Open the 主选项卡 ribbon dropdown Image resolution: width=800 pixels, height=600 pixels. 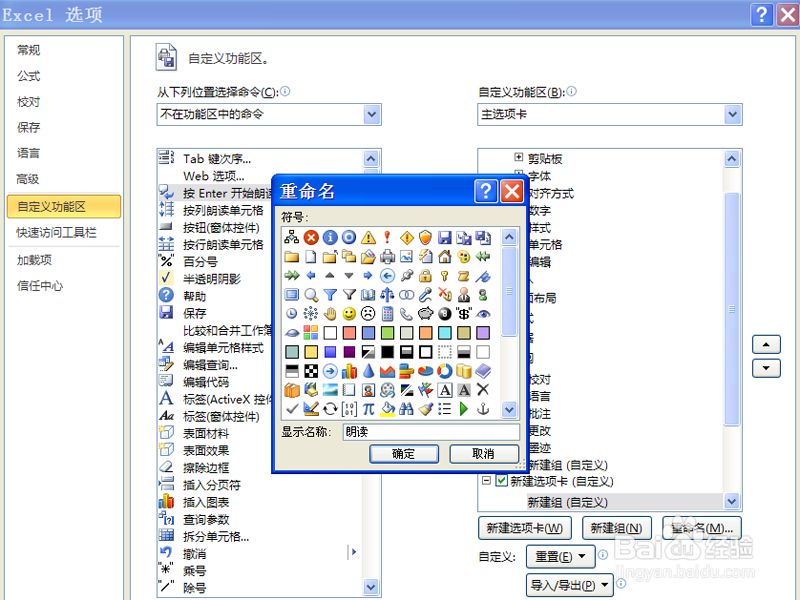[x=733, y=114]
